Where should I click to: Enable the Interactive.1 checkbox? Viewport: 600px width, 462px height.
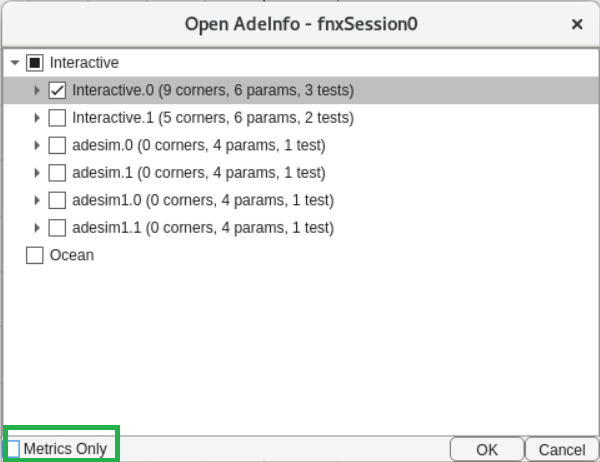point(57,118)
